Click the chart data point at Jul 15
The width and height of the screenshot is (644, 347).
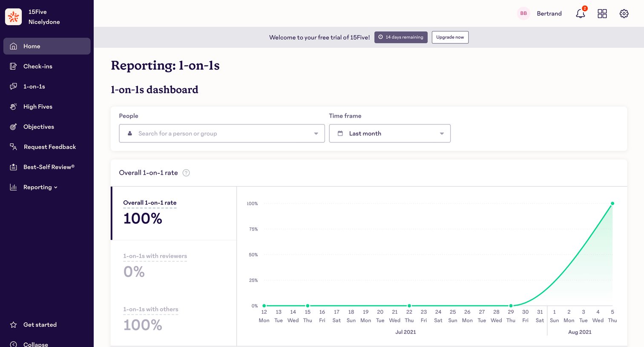click(x=308, y=306)
